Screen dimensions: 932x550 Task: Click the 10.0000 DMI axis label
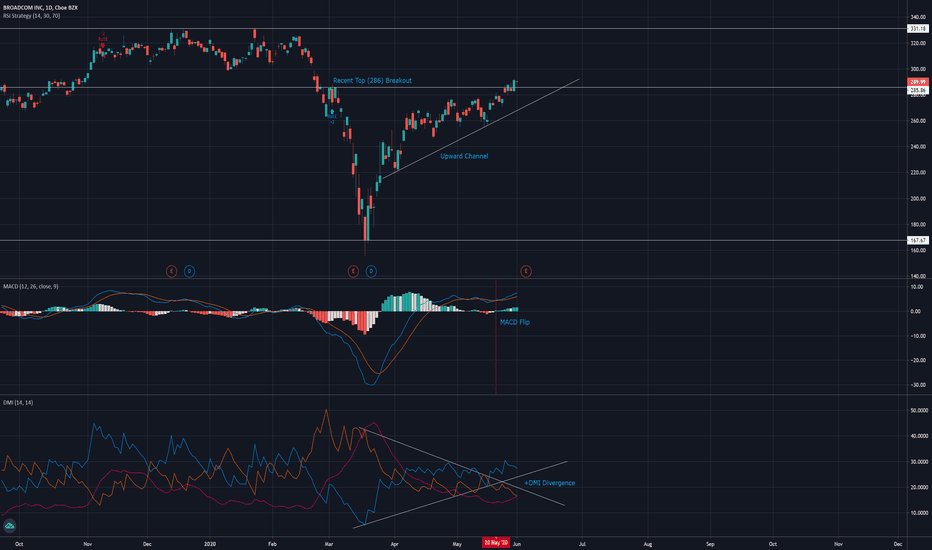[x=920, y=513]
